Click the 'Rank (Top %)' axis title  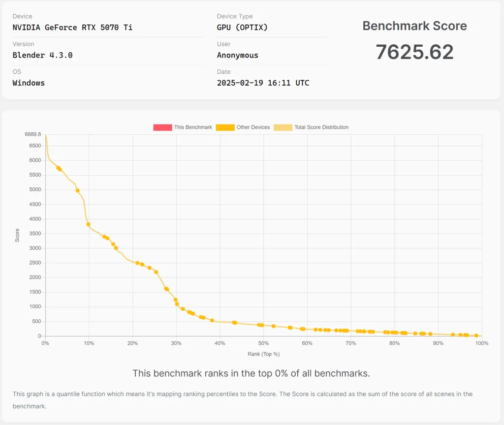tap(264, 354)
